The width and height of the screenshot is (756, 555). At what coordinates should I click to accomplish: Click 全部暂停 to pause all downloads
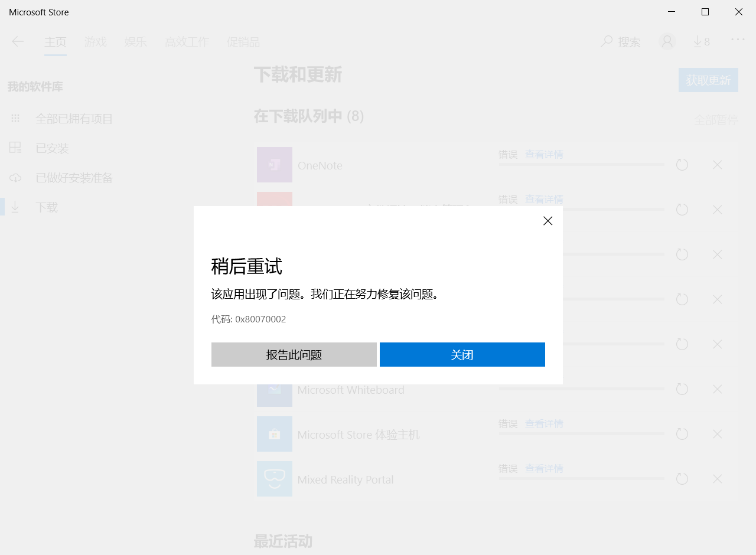click(716, 120)
